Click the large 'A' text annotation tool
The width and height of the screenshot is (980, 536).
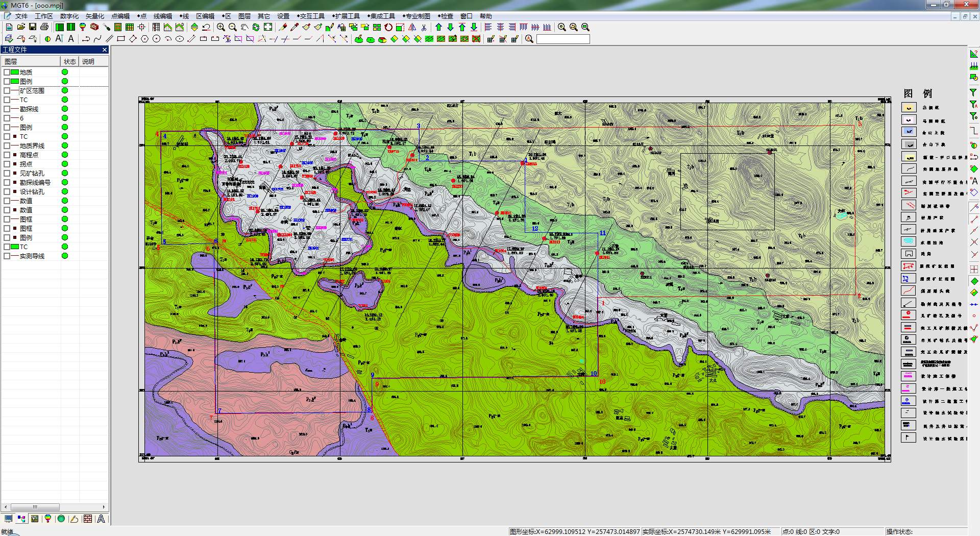tap(71, 39)
